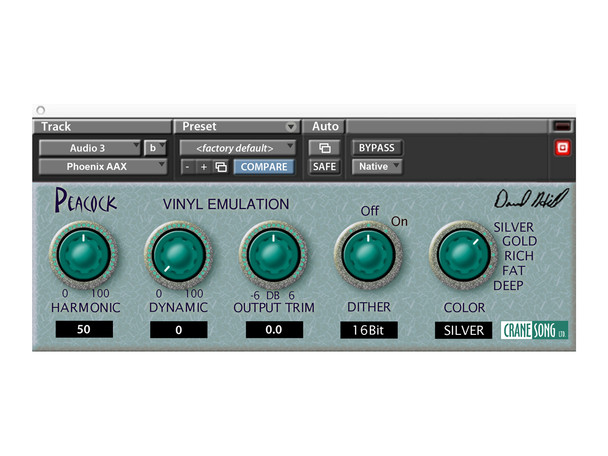Viewport: 608px width, 456px height.
Task: Expand the Phoenix AAX plugin selector
Action: coord(102,167)
